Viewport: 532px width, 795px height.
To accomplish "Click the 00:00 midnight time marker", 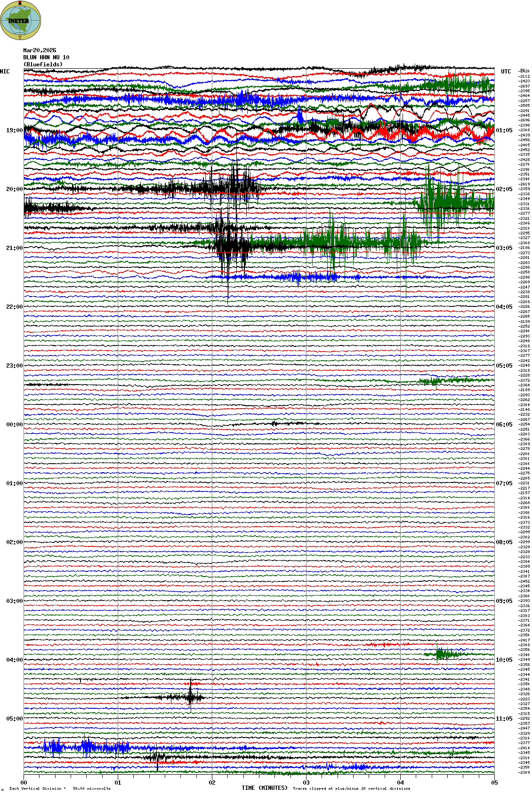I will pyautogui.click(x=14, y=425).
